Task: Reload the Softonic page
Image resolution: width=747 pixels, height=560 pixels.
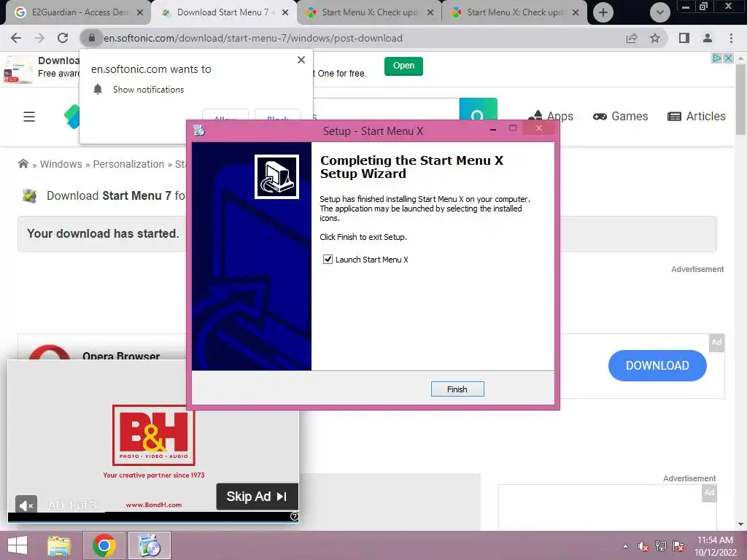Action: 63,38
